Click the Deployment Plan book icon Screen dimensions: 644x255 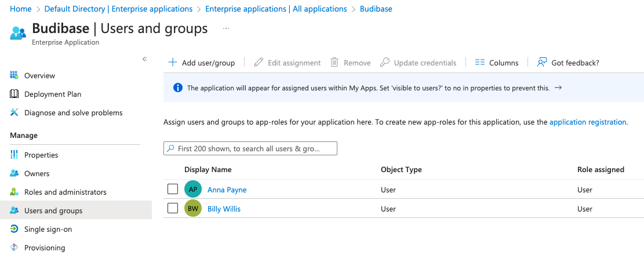click(14, 94)
